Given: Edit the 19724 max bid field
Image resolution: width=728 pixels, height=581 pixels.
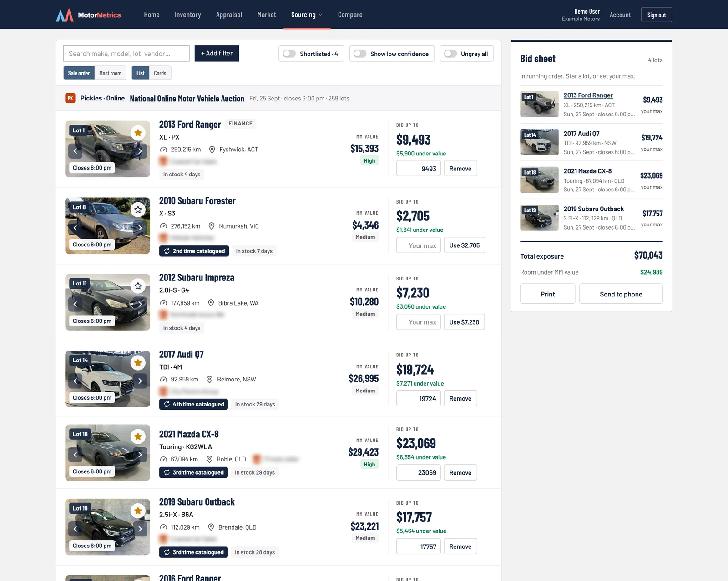Looking at the screenshot, I should tap(419, 399).
